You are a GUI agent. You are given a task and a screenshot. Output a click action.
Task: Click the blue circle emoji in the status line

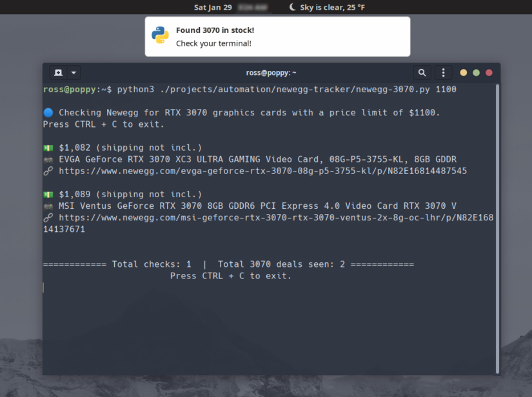[48, 112]
